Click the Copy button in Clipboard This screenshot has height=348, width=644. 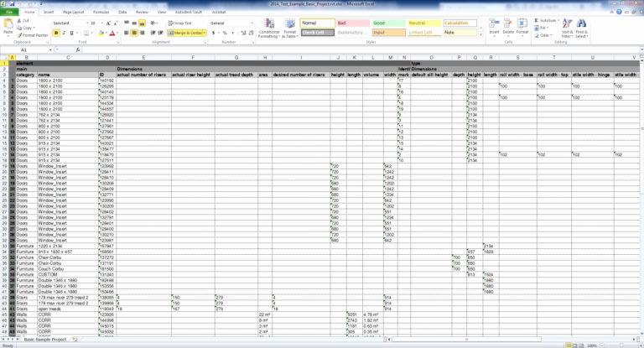(x=24, y=28)
